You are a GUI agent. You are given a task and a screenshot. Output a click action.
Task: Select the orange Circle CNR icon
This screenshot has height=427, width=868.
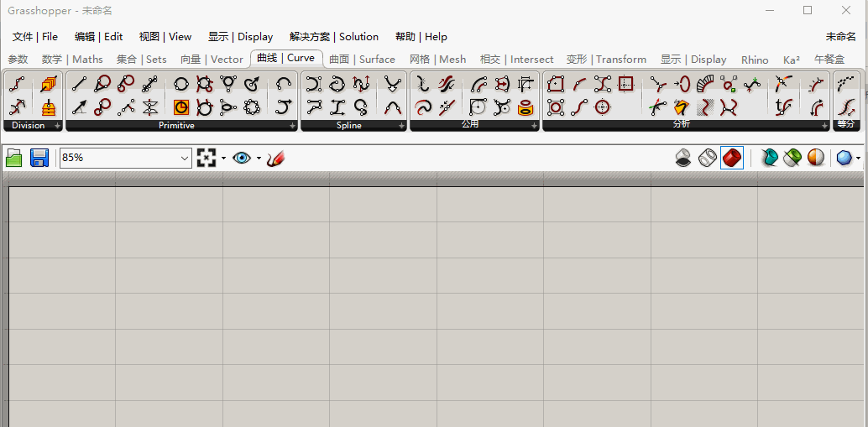(x=181, y=107)
